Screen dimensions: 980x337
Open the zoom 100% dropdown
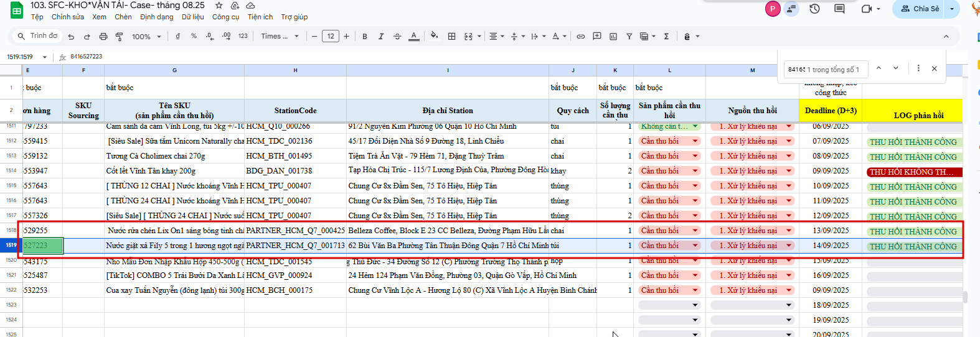tap(146, 37)
